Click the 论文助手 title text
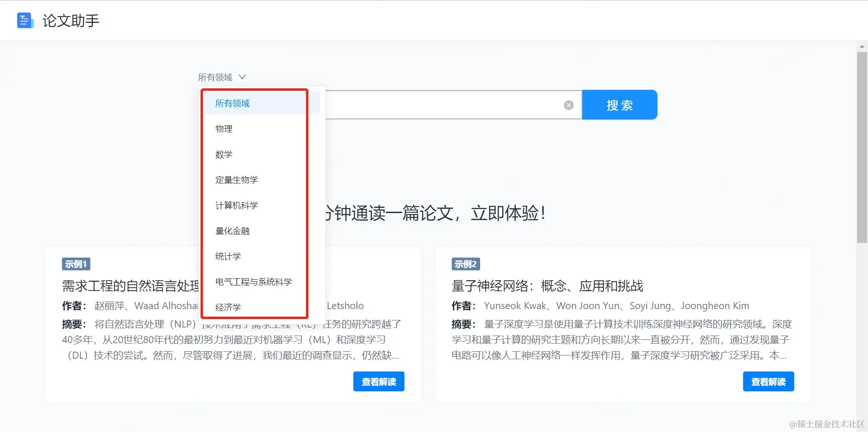Viewport: 868px width, 432px height. point(71,20)
